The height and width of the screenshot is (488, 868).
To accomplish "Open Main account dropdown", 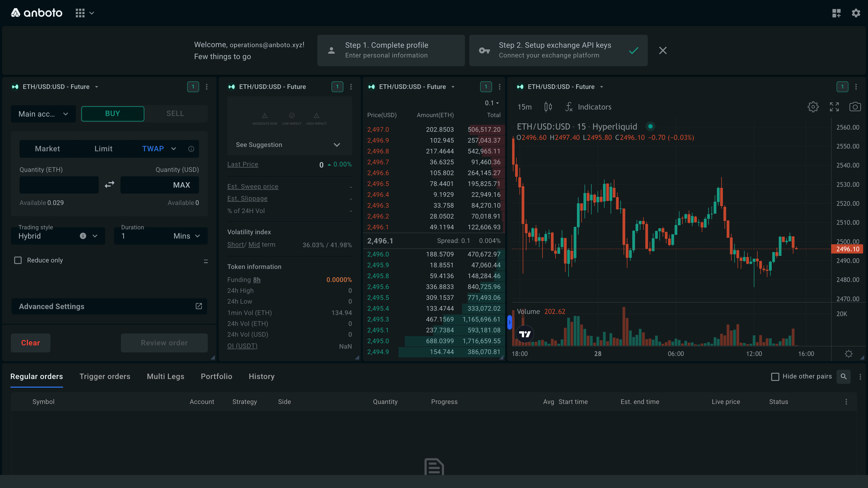I will [x=43, y=114].
